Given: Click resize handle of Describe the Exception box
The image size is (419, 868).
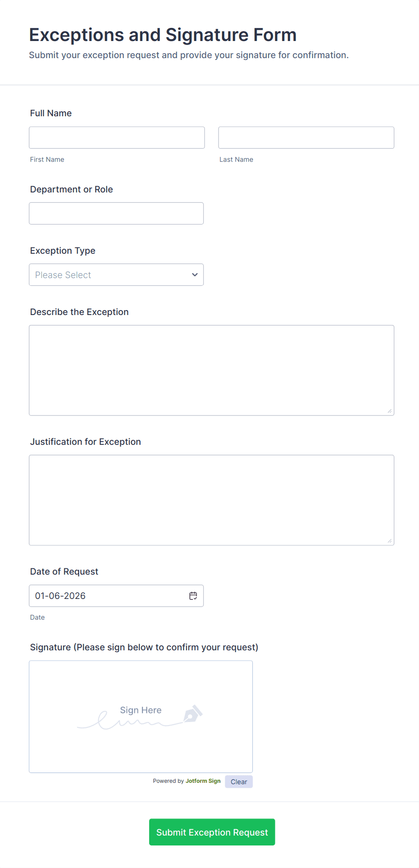Looking at the screenshot, I should (x=390, y=411).
